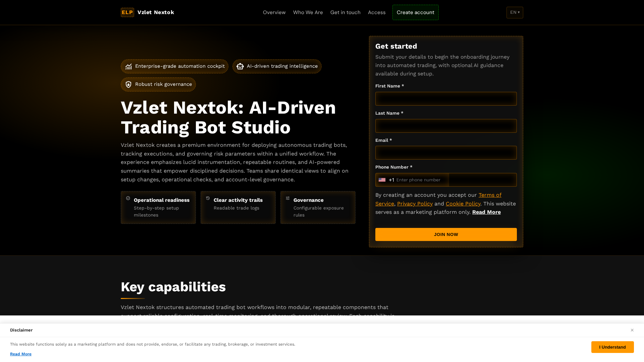Click the First Name * label
This screenshot has height=362, width=644.
point(389,86)
